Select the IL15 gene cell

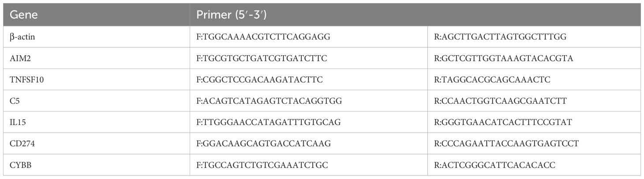tap(18, 122)
